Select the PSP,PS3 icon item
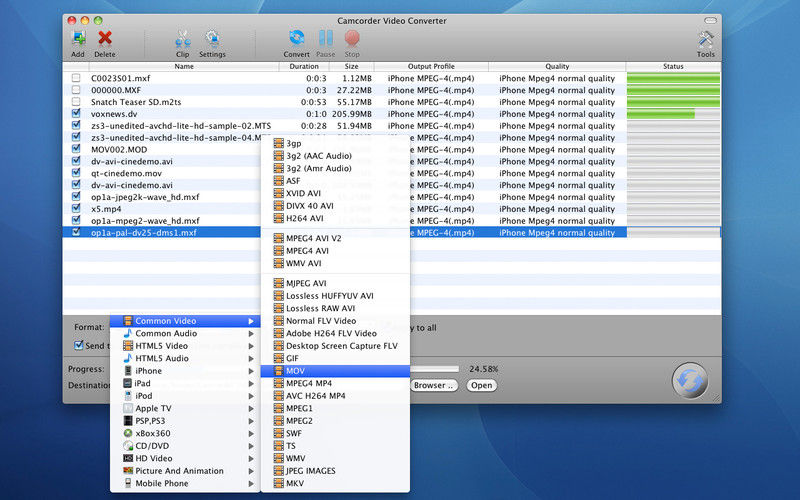The height and width of the screenshot is (500, 800). pyautogui.click(x=128, y=421)
